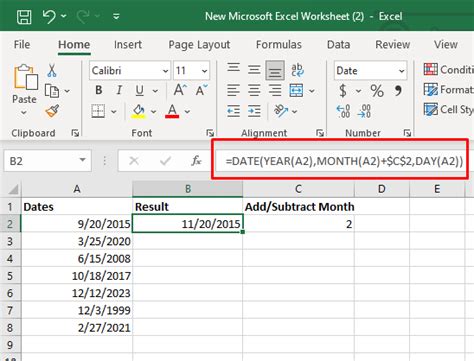Expand the Date number format dropdown
This screenshot has height=361, width=474.
(401, 71)
